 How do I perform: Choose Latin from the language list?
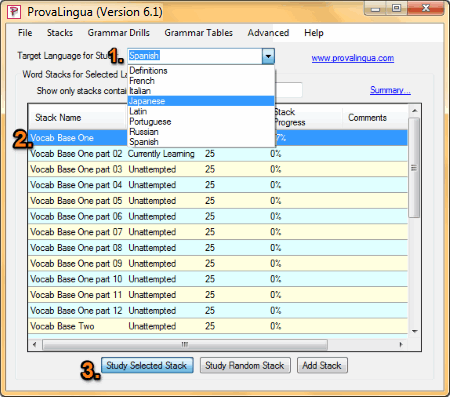[x=201, y=111]
